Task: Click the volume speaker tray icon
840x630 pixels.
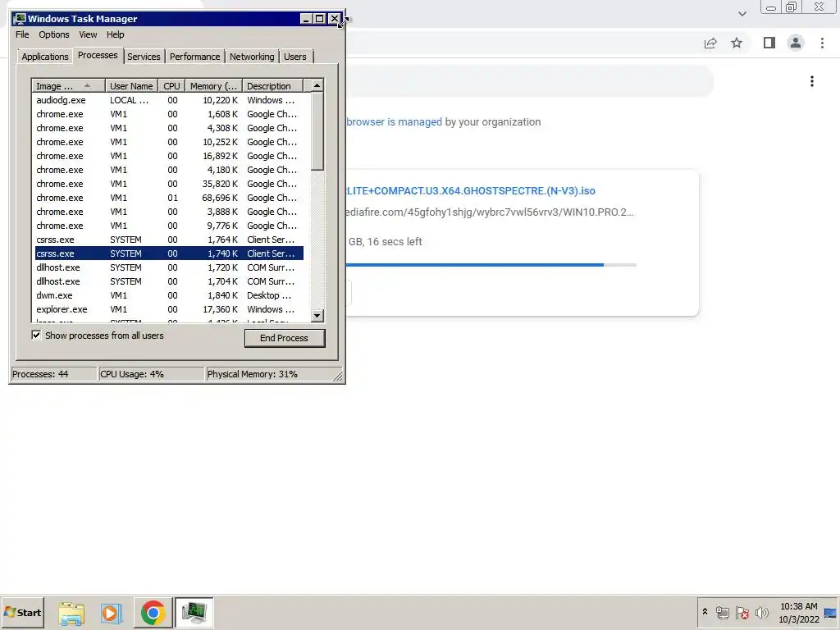Action: (762, 613)
